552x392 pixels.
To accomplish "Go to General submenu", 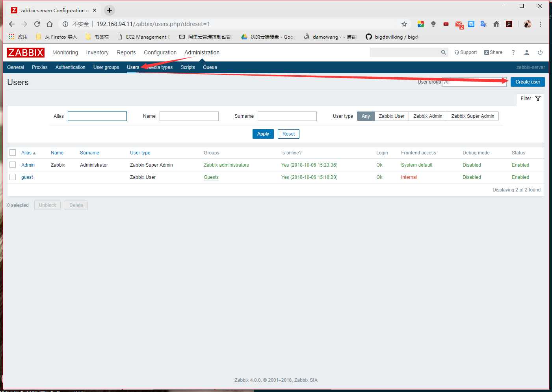I will (x=15, y=67).
